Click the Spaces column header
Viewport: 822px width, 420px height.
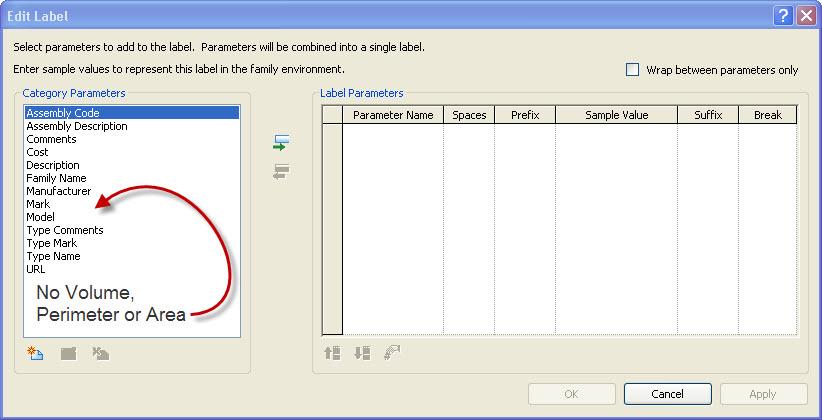tap(469, 115)
